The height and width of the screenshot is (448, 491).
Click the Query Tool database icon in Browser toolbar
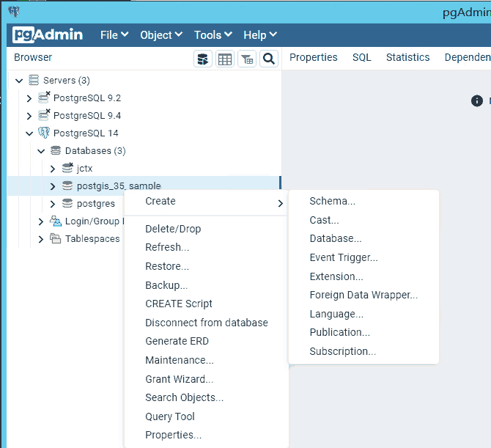pos(203,59)
